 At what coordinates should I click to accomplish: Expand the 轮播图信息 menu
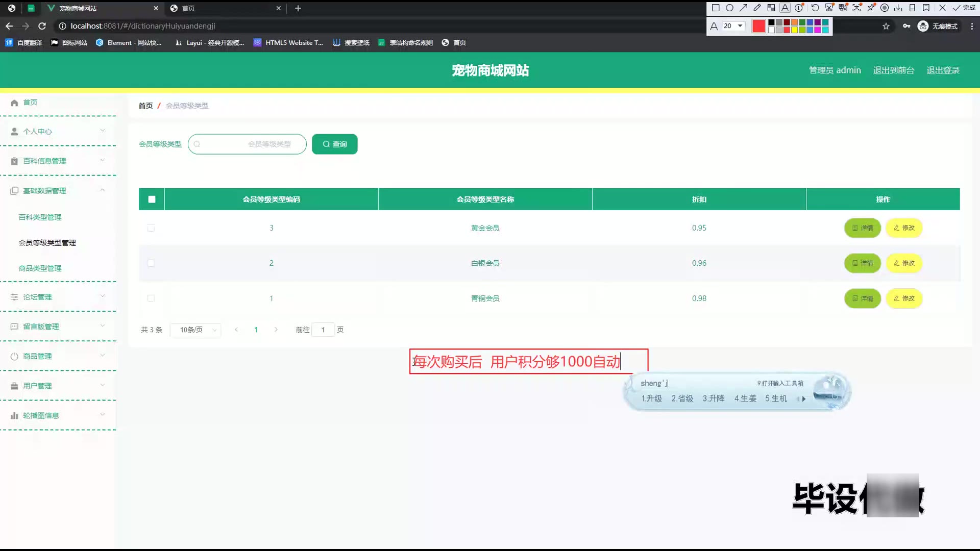58,415
